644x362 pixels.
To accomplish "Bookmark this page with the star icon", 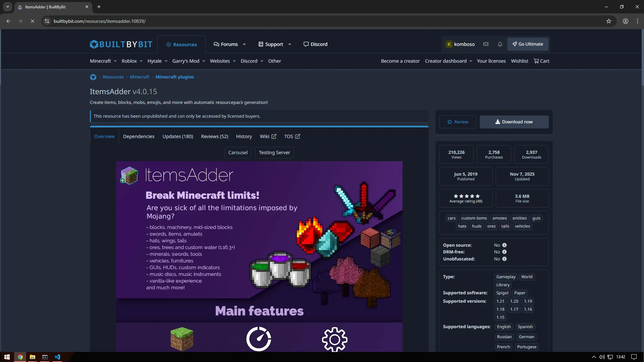I will pyautogui.click(x=609, y=21).
